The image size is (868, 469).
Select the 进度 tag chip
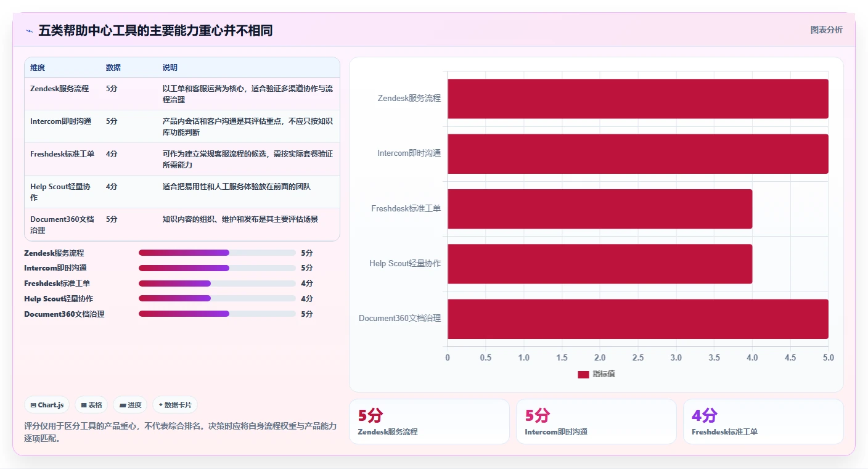point(130,405)
